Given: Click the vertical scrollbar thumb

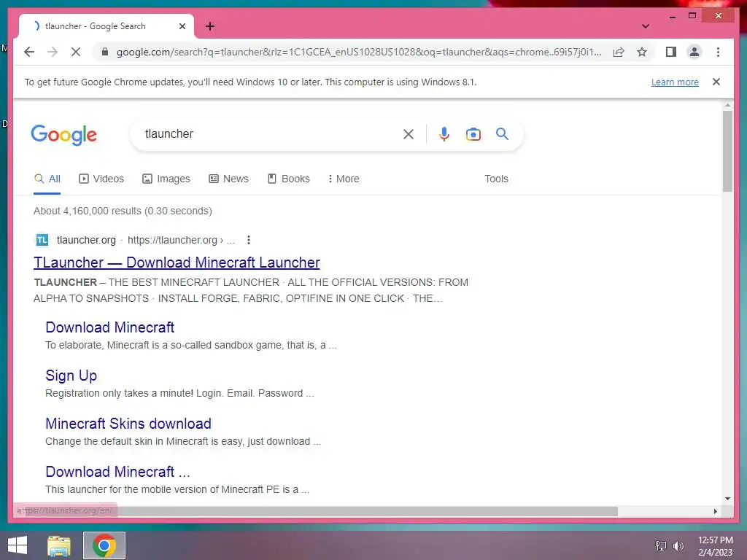Looking at the screenshot, I should [x=727, y=151].
